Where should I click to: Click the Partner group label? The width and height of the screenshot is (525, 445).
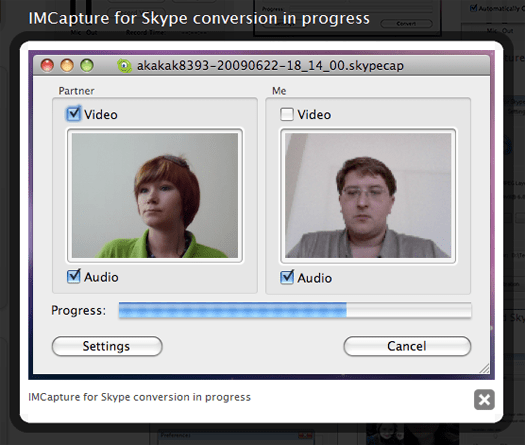click(x=76, y=91)
